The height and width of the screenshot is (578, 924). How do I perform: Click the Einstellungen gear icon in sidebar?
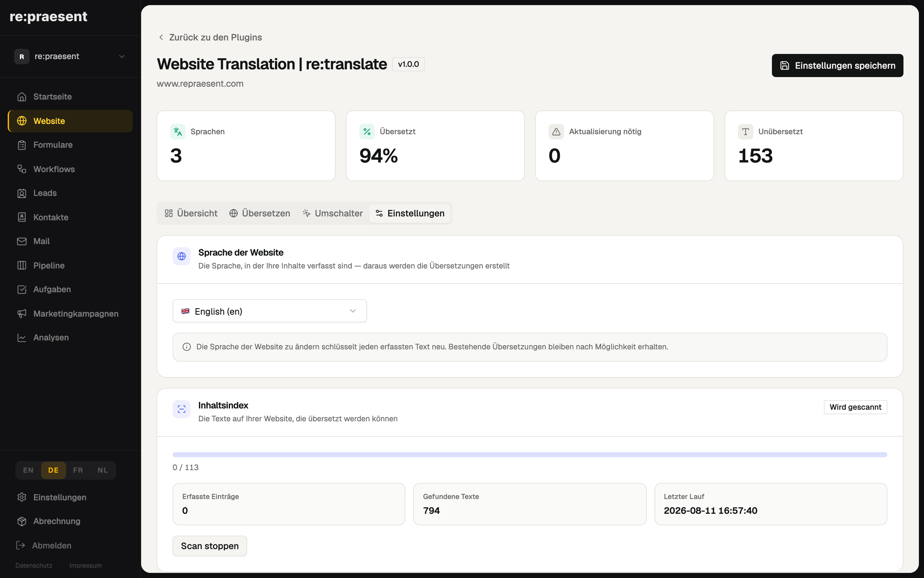(x=22, y=497)
